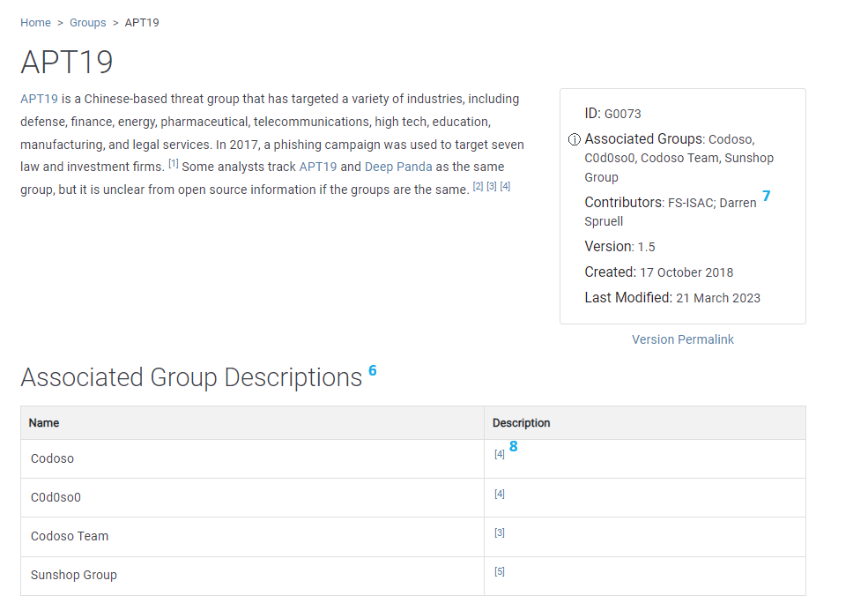Open Groups breadcrumb link
Screen dimensions: 868x603
[x=87, y=23]
